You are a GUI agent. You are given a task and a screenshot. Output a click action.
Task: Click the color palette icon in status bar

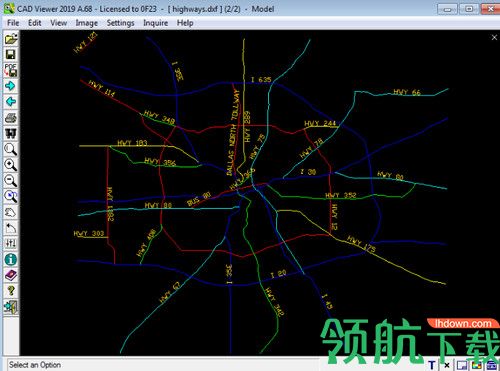tap(477, 366)
